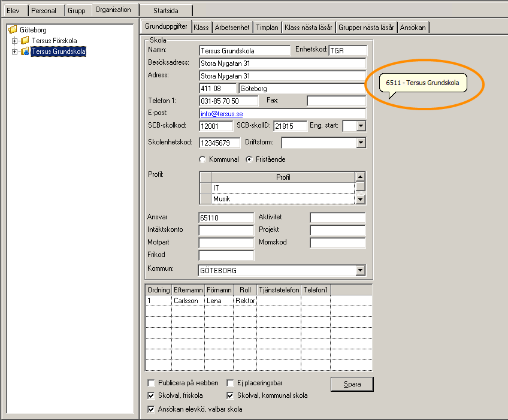Open Grupper nästa läsår tab
Screen dimensions: 508x420
pos(366,28)
